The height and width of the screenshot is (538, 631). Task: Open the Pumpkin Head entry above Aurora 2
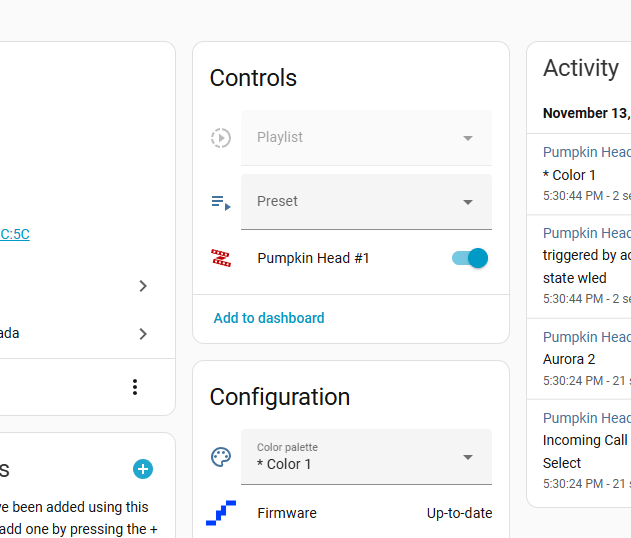pyautogui.click(x=587, y=337)
